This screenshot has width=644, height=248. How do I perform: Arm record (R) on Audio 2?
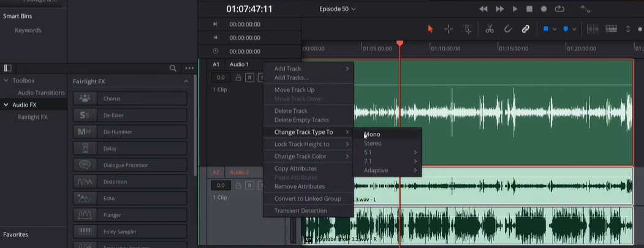coord(249,185)
